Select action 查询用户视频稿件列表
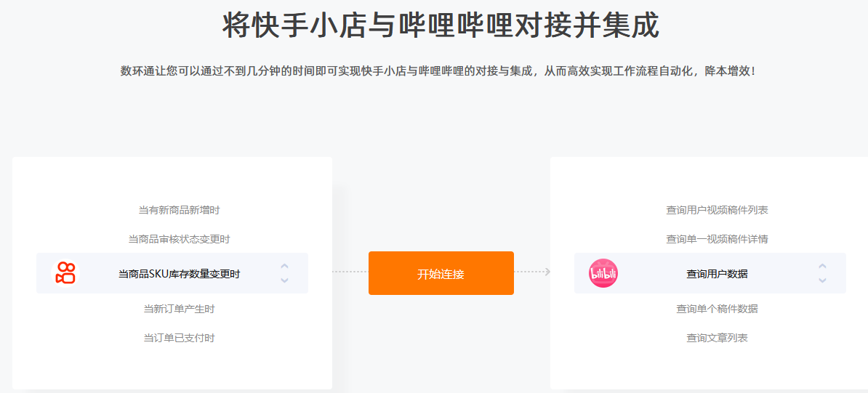 tap(717, 211)
